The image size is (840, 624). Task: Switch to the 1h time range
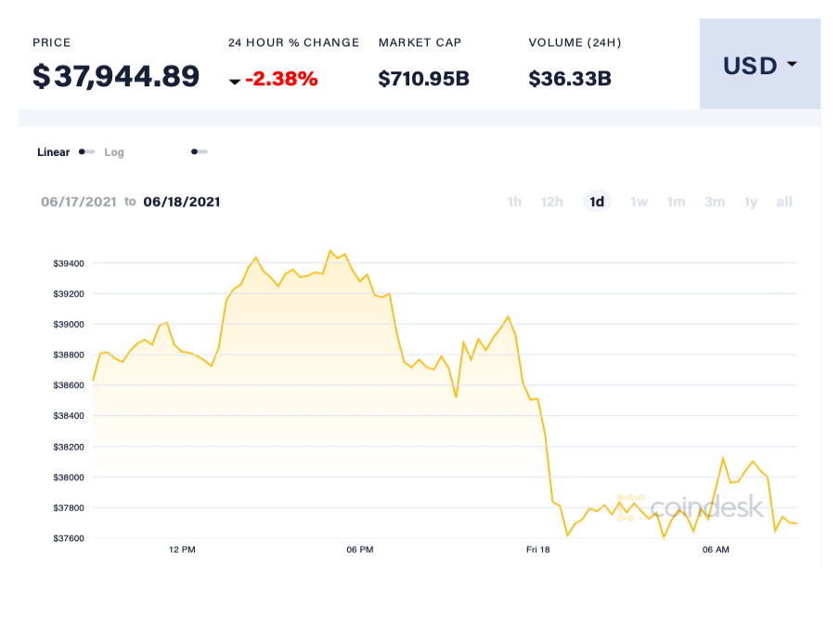click(514, 201)
